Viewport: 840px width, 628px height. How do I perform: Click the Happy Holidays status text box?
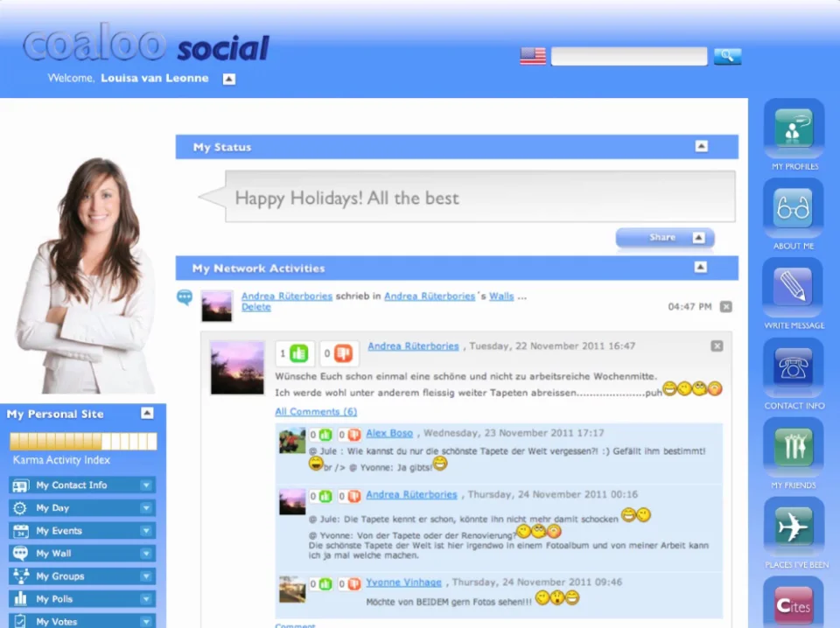coord(480,197)
